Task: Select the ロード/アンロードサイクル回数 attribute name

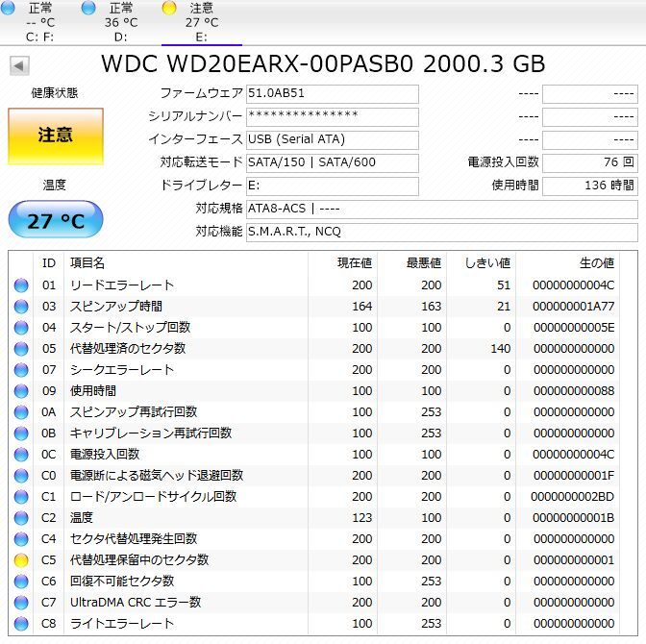Action: (153, 497)
